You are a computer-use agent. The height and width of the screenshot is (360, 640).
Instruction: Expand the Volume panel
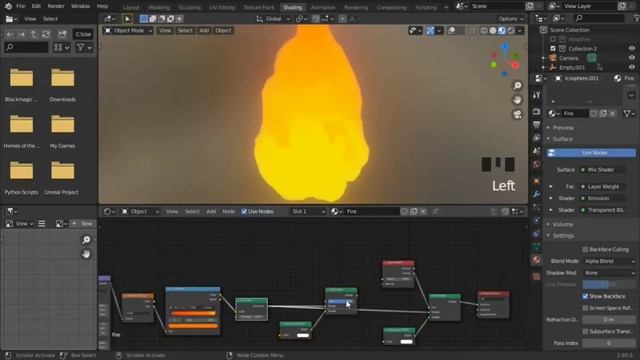(562, 224)
